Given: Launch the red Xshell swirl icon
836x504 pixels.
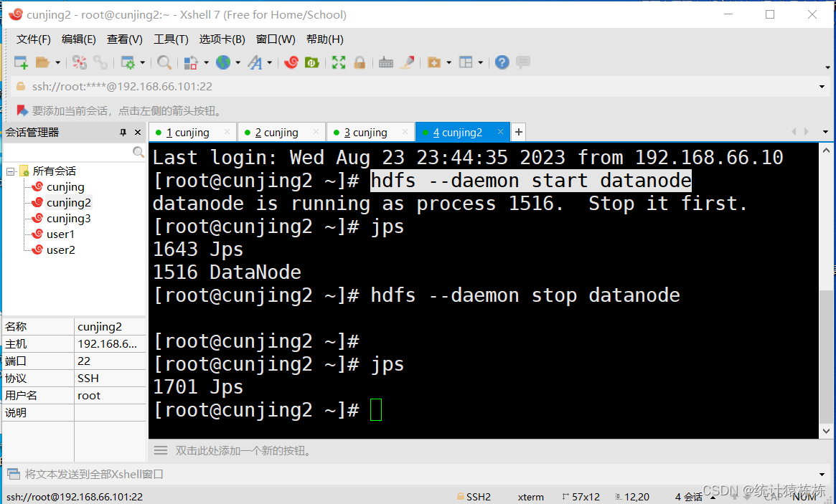Looking at the screenshot, I should [x=291, y=62].
